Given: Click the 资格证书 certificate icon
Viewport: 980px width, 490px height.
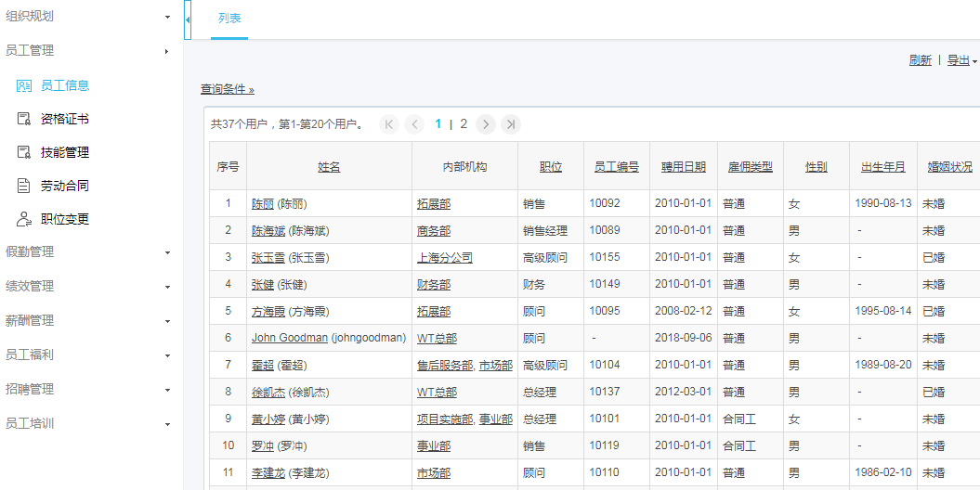Looking at the screenshot, I should [x=24, y=119].
